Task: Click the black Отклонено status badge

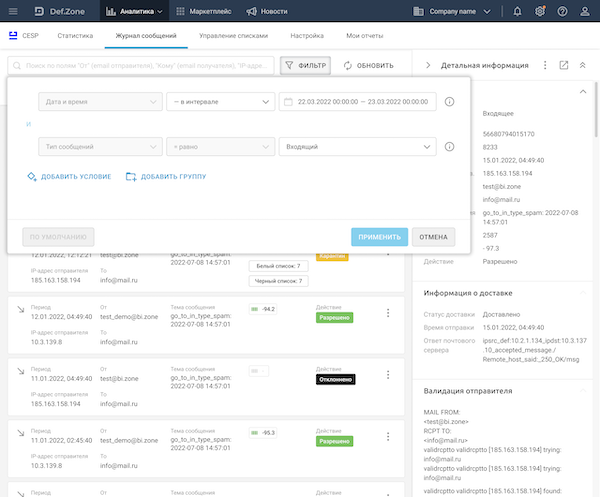Action: (x=336, y=380)
